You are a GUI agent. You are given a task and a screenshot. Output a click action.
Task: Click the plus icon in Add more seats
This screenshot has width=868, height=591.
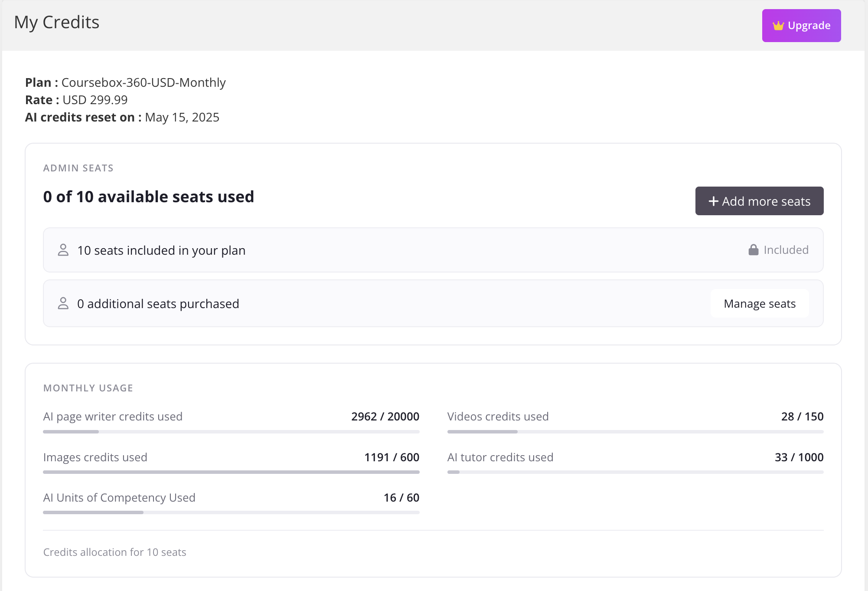[713, 201]
